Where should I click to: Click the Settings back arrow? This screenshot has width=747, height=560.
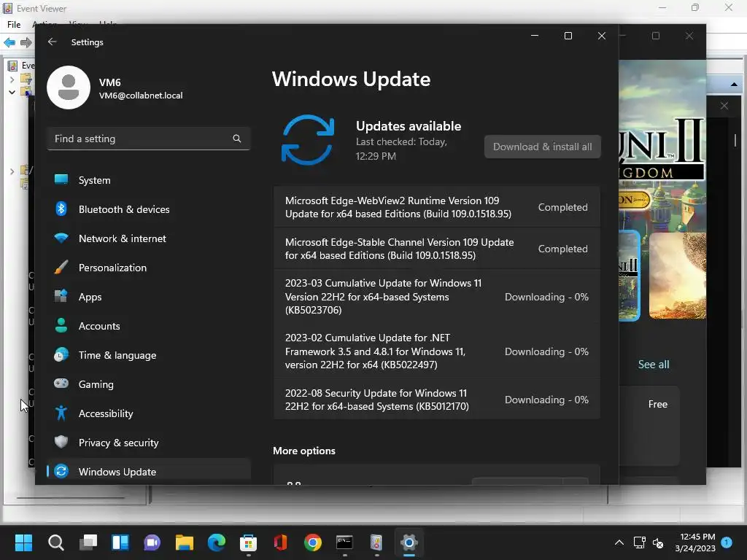[53, 42]
